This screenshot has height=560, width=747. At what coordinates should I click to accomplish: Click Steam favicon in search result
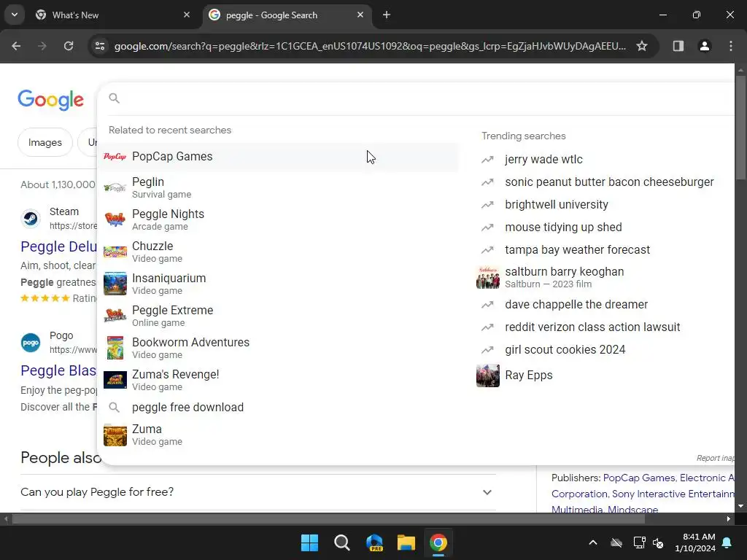31,219
